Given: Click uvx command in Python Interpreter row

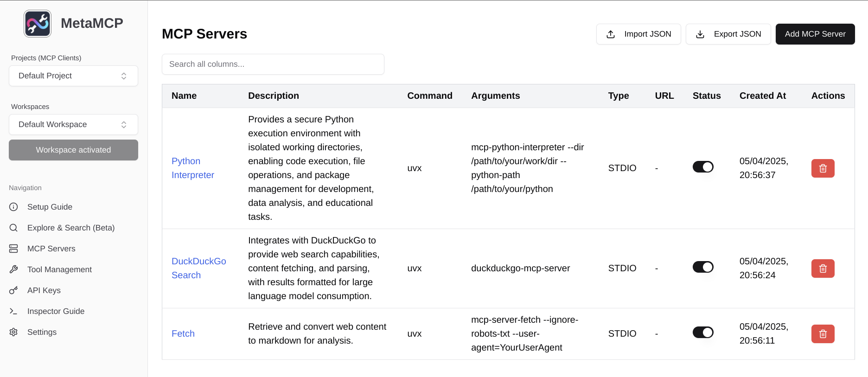Looking at the screenshot, I should [415, 168].
